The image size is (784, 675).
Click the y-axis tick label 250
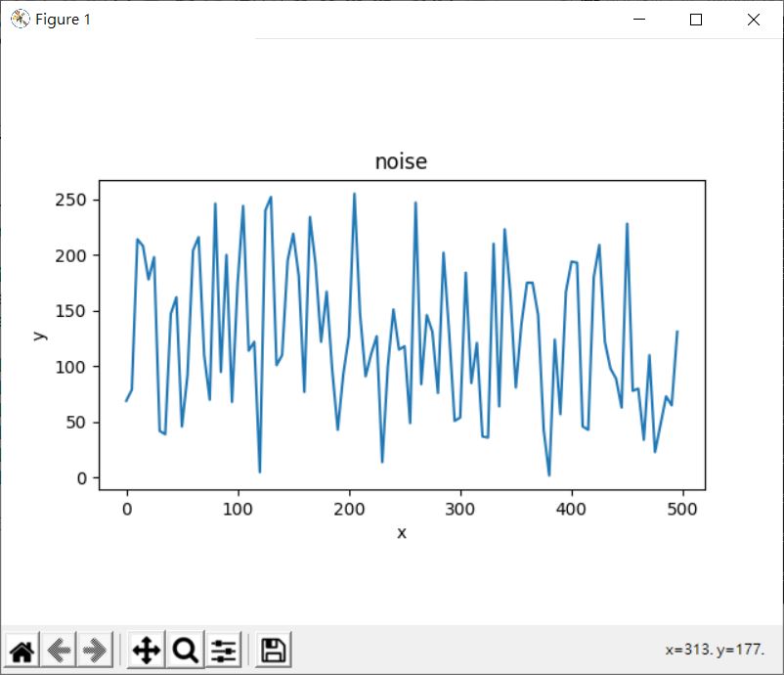(71, 200)
